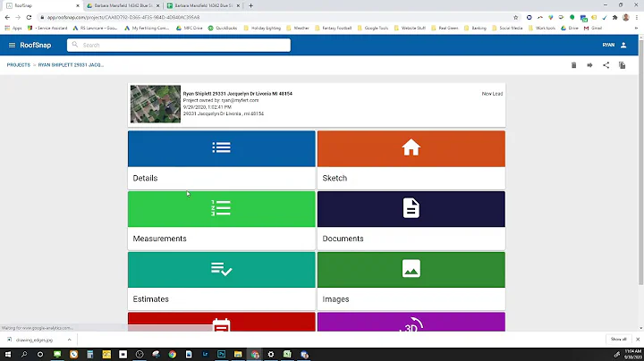Select the Details label text

(145, 178)
